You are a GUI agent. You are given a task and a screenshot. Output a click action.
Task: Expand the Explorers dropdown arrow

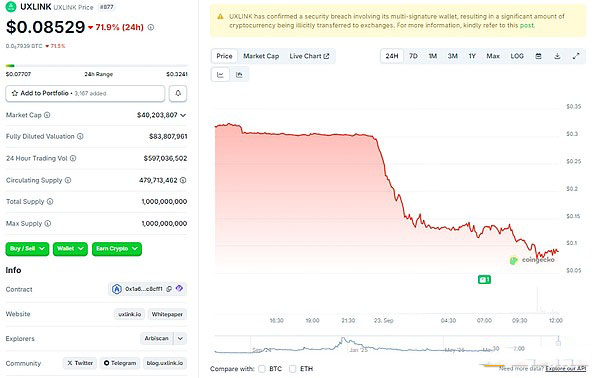click(181, 339)
